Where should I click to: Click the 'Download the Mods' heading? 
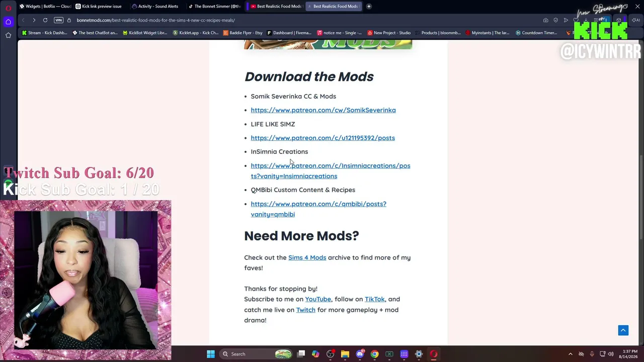(309, 76)
